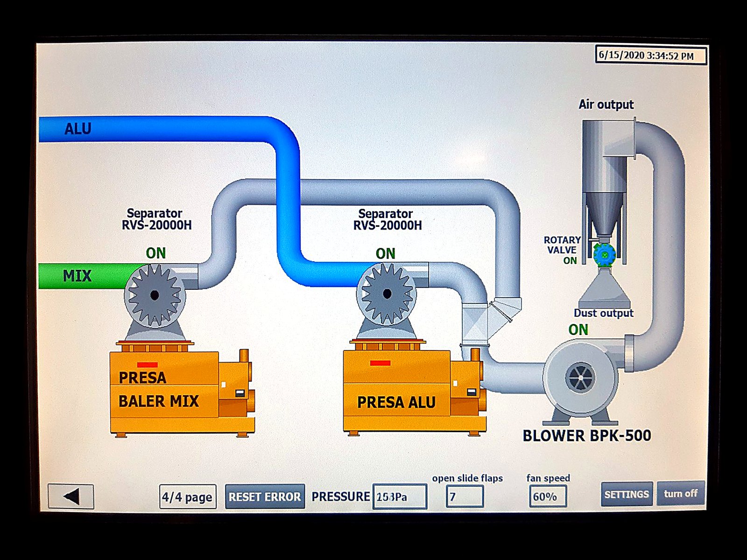Viewport: 747px width, 560px height.
Task: Go back with the left arrow button
Action: point(71,497)
